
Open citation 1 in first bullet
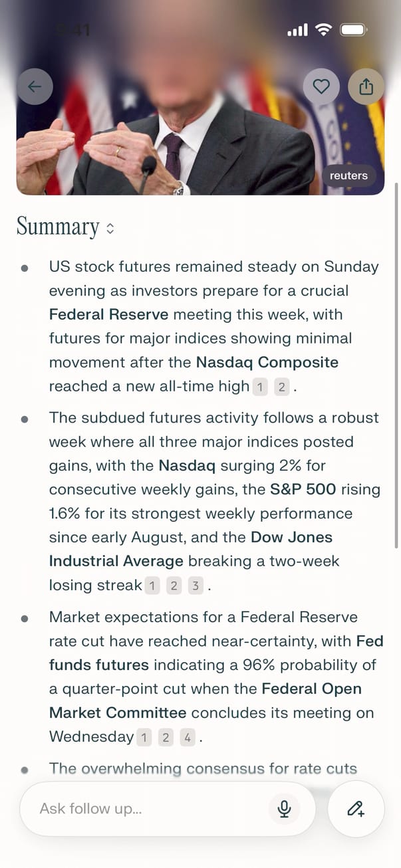[260, 387]
